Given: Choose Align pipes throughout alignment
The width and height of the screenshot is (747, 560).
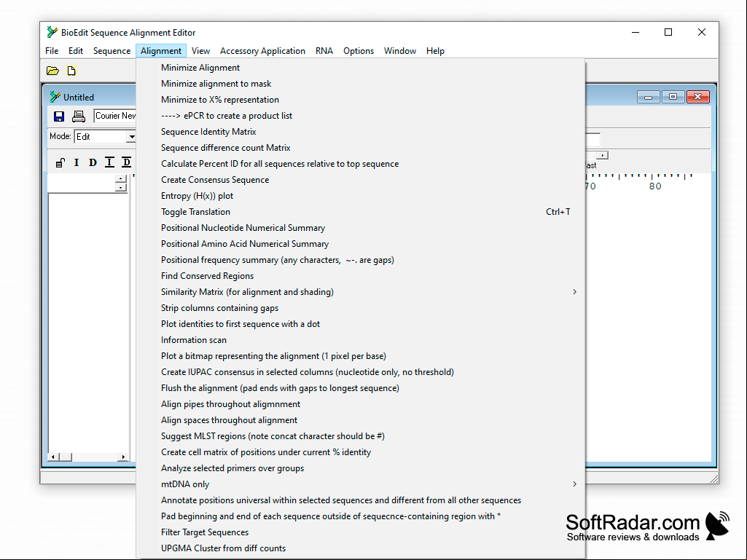Looking at the screenshot, I should pos(361,404).
